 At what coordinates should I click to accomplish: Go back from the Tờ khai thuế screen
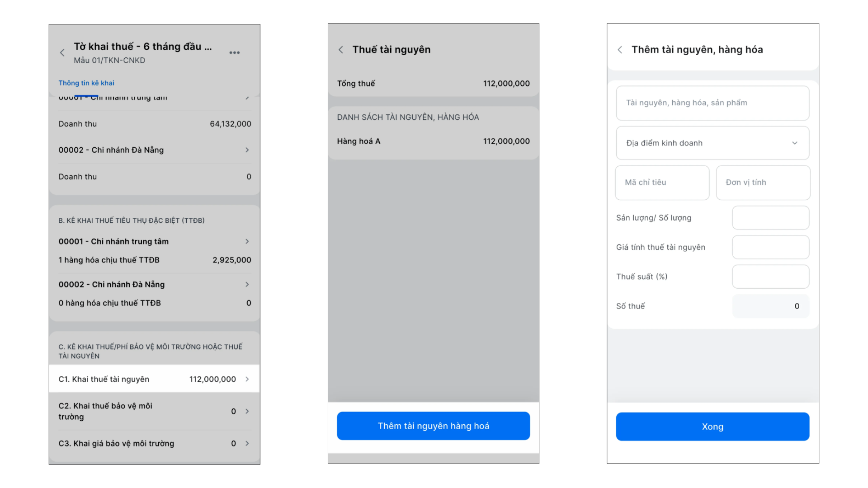pos(62,53)
